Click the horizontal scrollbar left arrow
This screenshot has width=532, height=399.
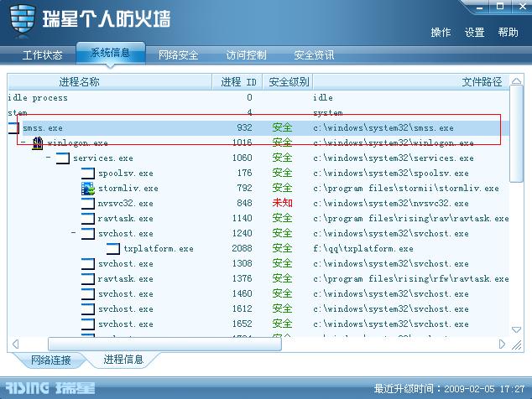15,344
